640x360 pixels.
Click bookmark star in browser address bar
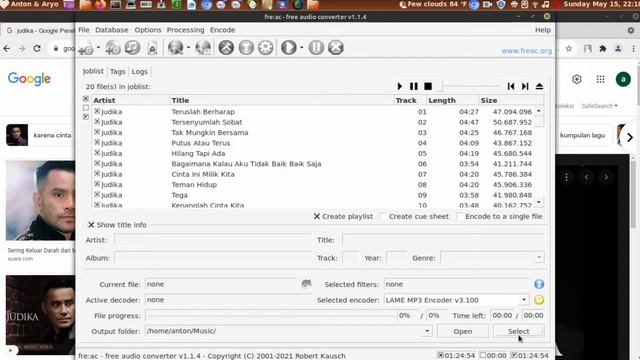tap(569, 49)
